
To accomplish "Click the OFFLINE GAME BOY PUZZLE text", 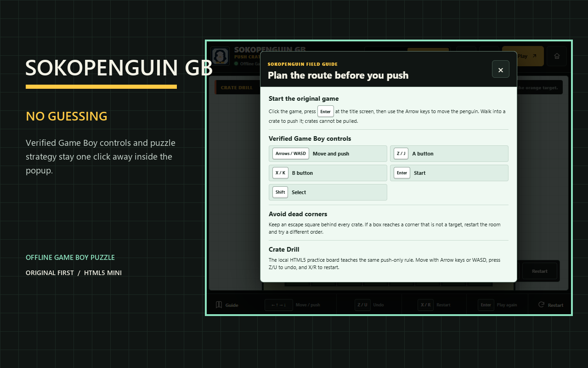I will tap(70, 258).
